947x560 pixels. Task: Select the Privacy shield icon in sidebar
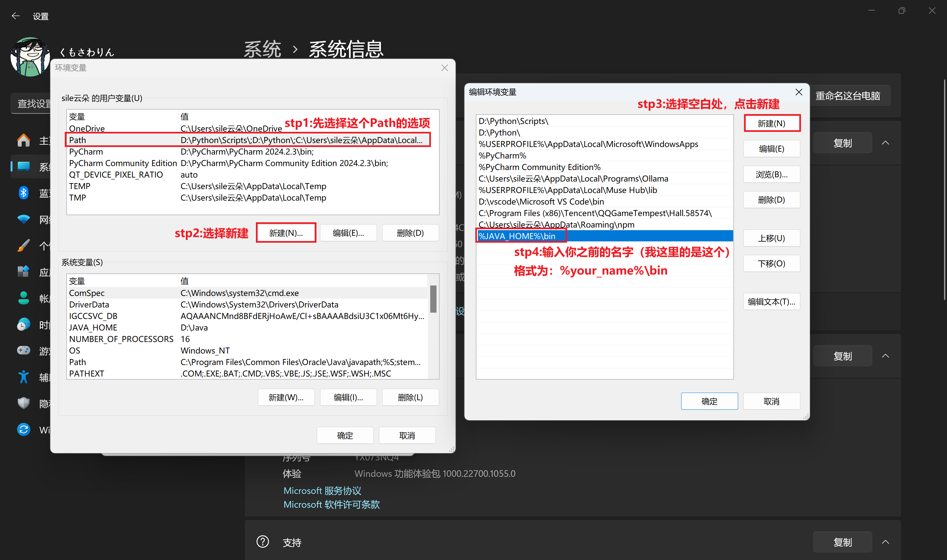click(23, 403)
